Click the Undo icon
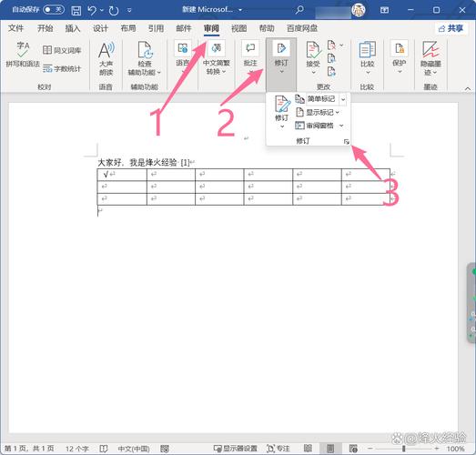The image size is (476, 455). (92, 11)
